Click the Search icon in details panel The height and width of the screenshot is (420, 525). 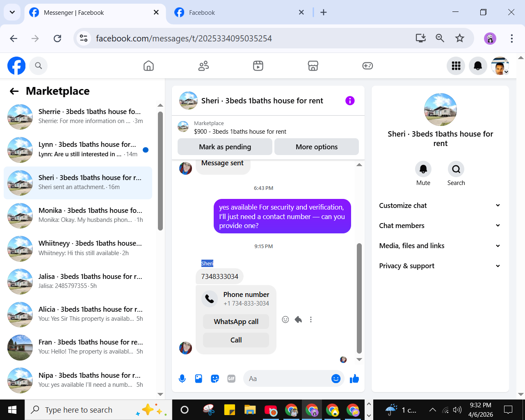[456, 169]
